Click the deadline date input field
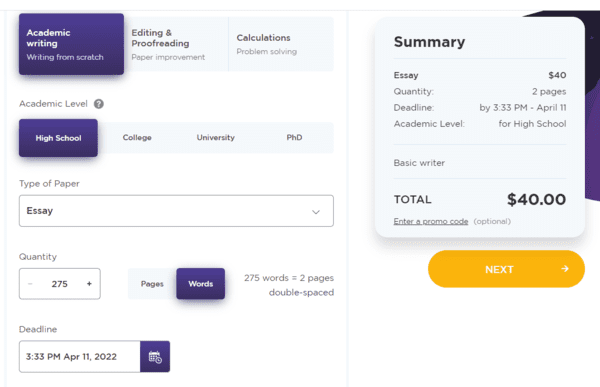Image resolution: width=600 pixels, height=387 pixels. [x=80, y=356]
